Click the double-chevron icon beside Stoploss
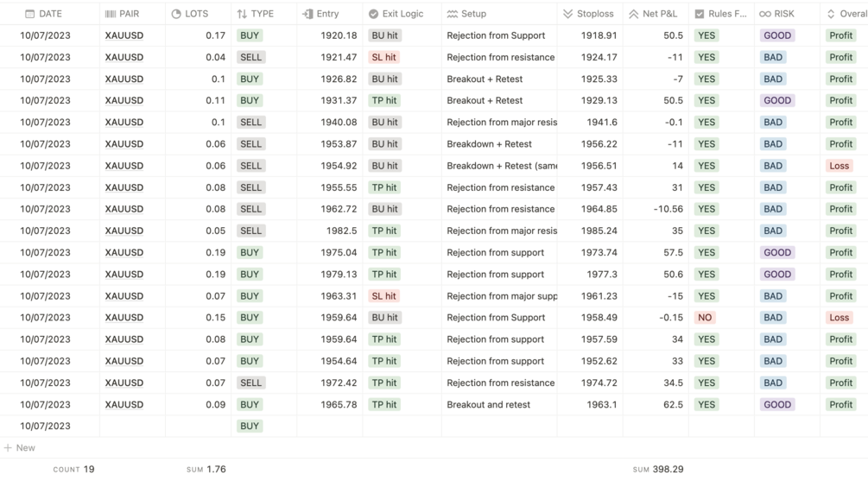 point(567,14)
